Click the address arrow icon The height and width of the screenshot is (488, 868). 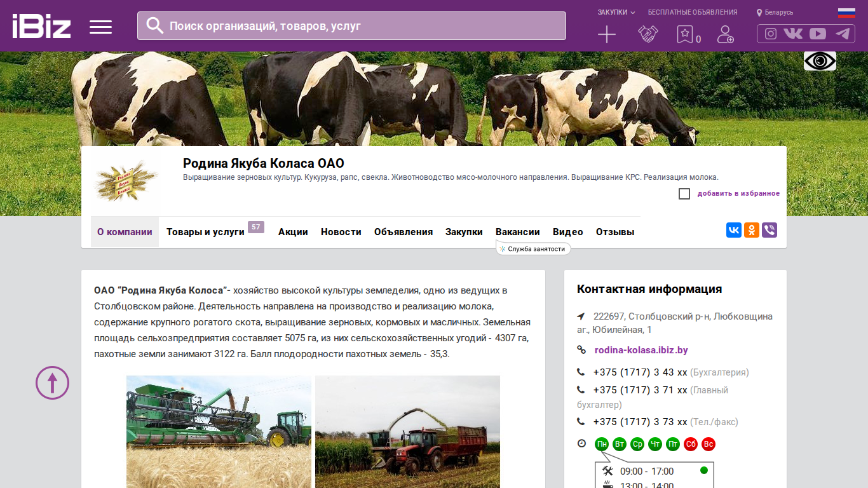(x=581, y=316)
